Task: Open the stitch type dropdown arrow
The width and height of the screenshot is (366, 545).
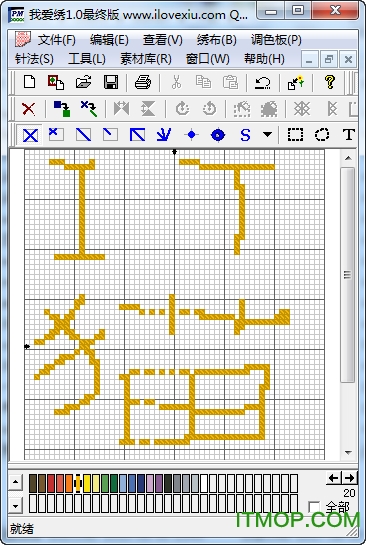Action: (x=267, y=134)
